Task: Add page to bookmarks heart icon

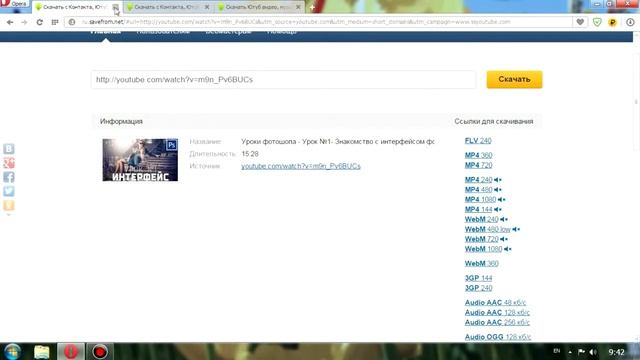Action: [580, 22]
